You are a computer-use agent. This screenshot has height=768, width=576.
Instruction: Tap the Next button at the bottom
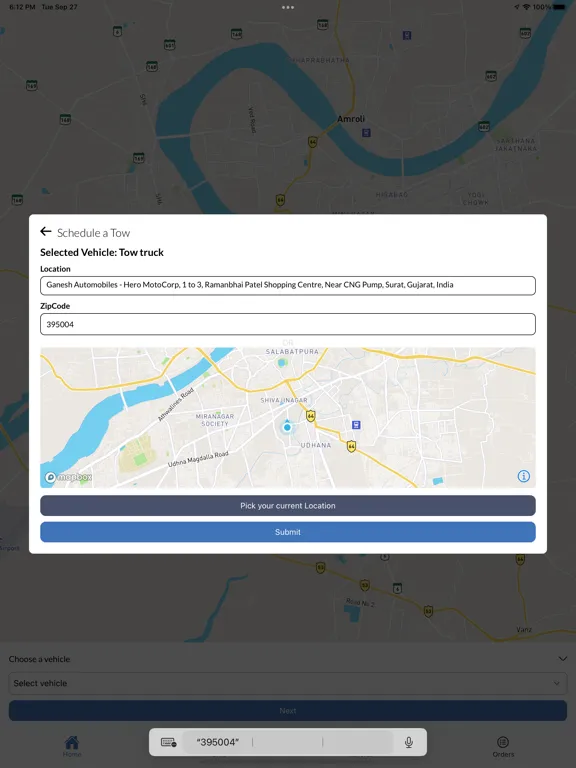pyautogui.click(x=288, y=711)
